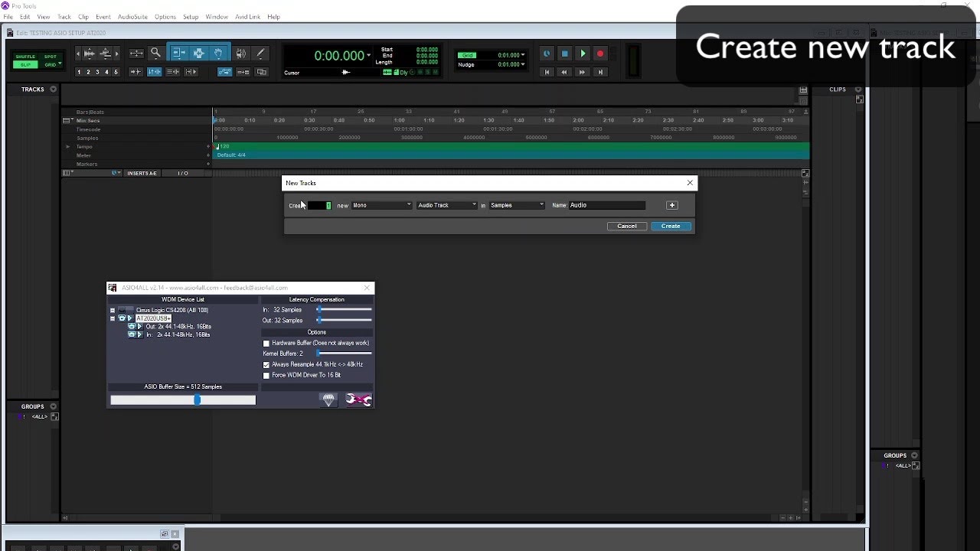Open main counter format dropdown arrow
Image resolution: width=980 pixels, height=551 pixels.
click(368, 55)
